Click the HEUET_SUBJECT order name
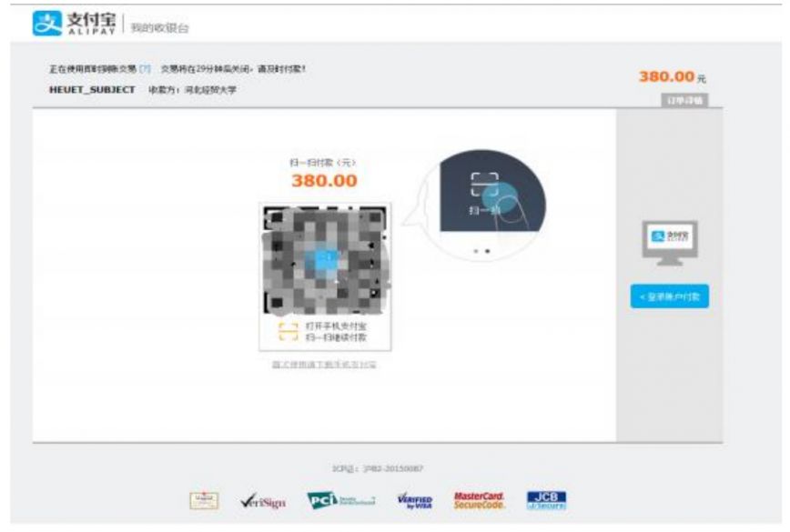This screenshot has height=532, width=790. (x=92, y=90)
